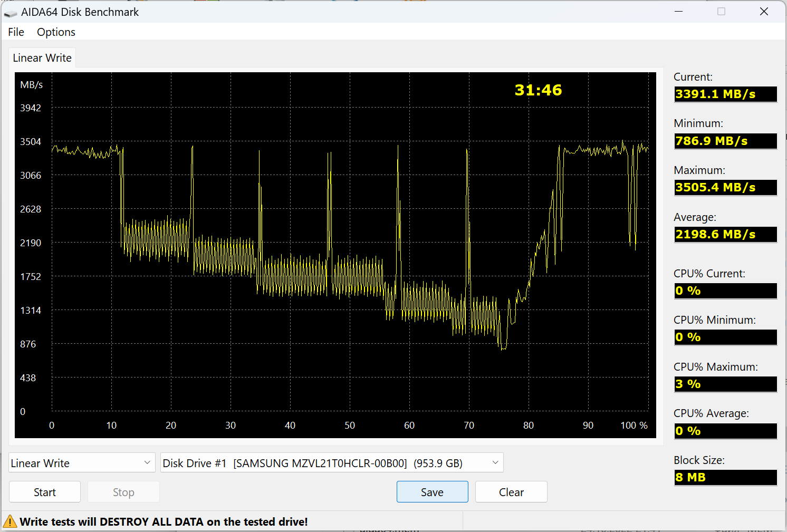Click the Average: label above 2198.6 MB/s
Screen dimensions: 787x532
695,217
